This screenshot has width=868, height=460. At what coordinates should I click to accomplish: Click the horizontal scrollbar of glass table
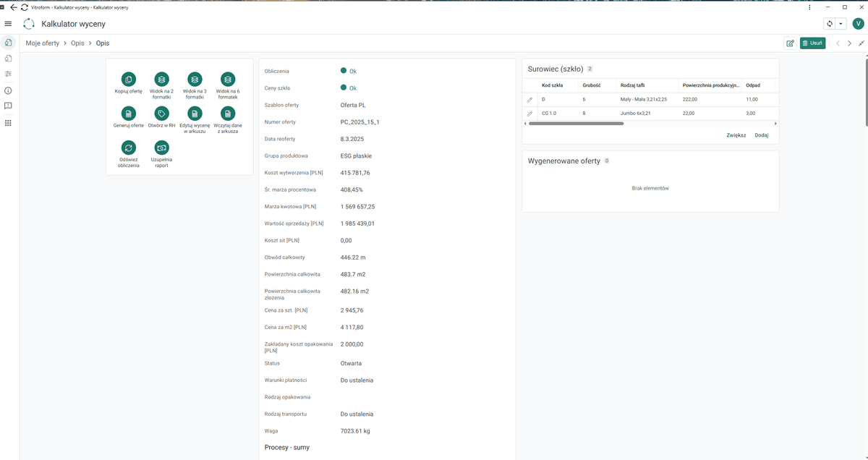click(x=576, y=124)
